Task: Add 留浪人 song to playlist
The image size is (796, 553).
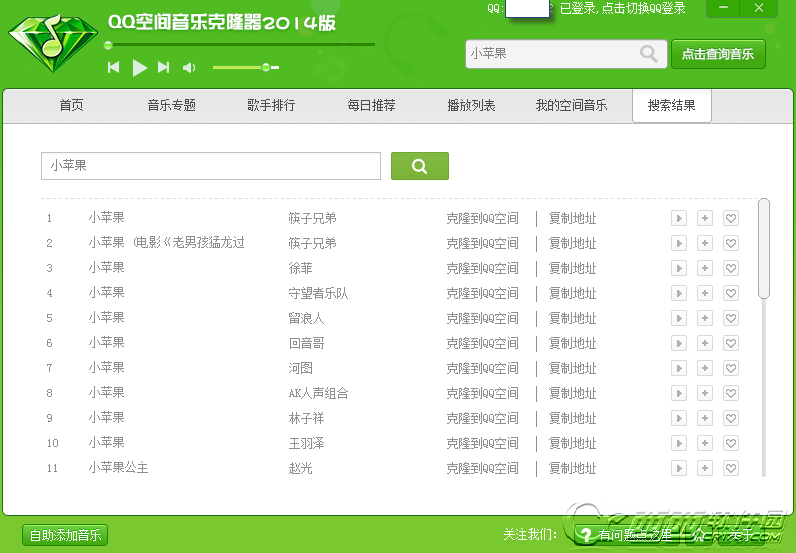Action: [705, 318]
